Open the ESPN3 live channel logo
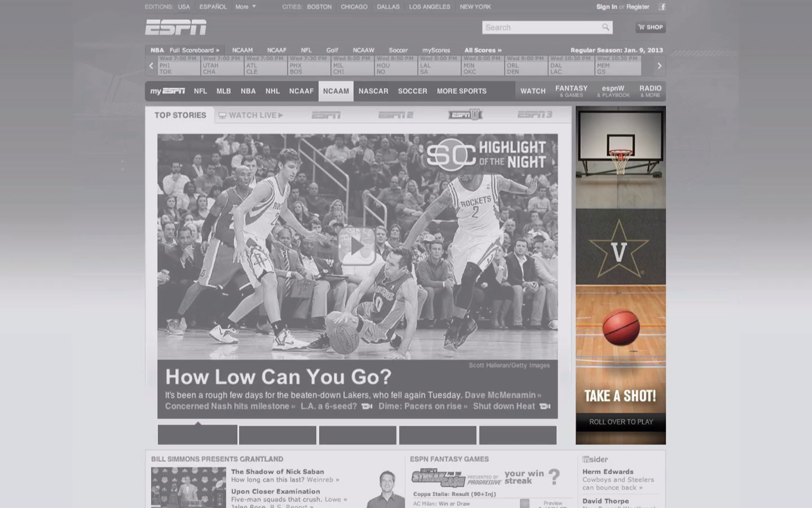 tap(535, 115)
